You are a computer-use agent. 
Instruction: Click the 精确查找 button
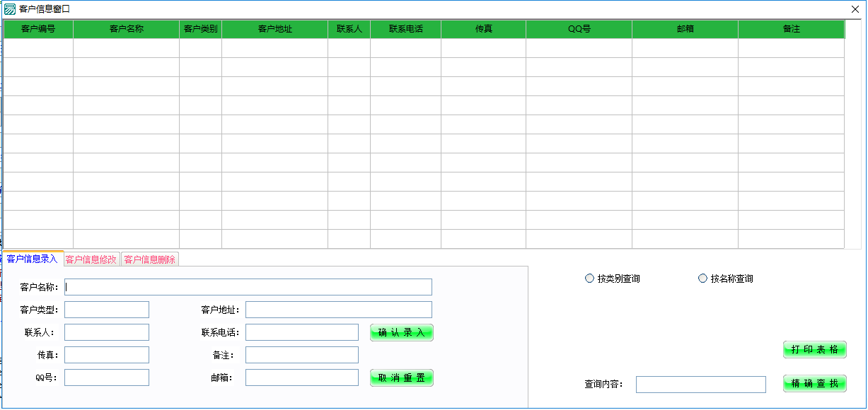(815, 383)
